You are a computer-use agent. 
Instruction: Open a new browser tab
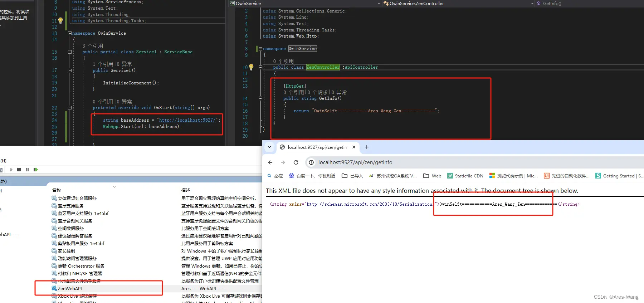(x=367, y=147)
